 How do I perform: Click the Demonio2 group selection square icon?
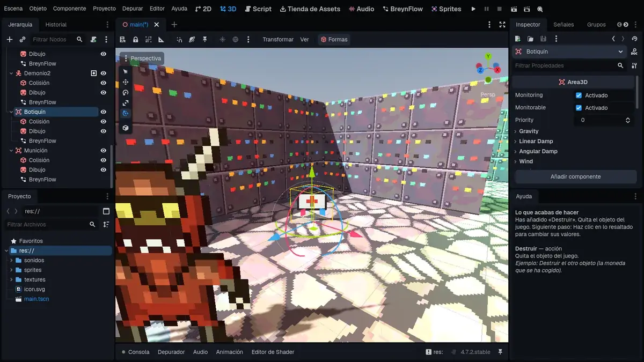coord(94,73)
